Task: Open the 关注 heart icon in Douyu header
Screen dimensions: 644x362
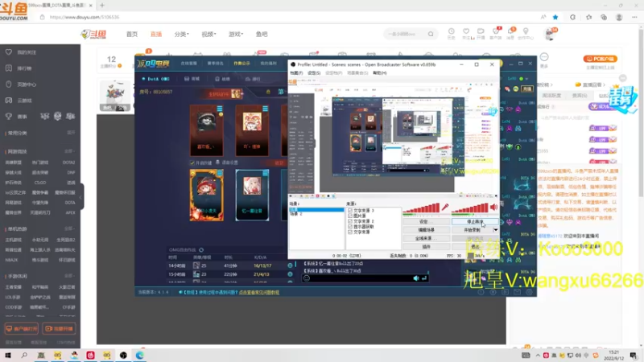Action: coord(466,31)
